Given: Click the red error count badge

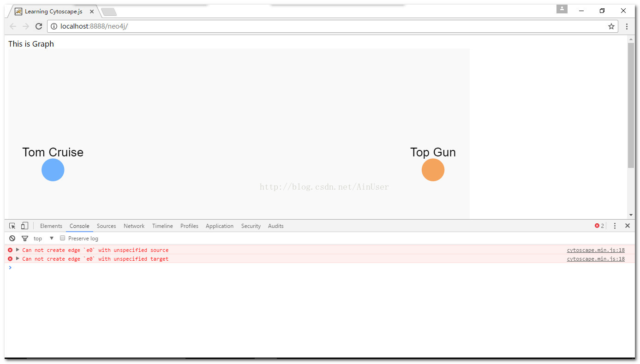Looking at the screenshot, I should pyautogui.click(x=599, y=226).
